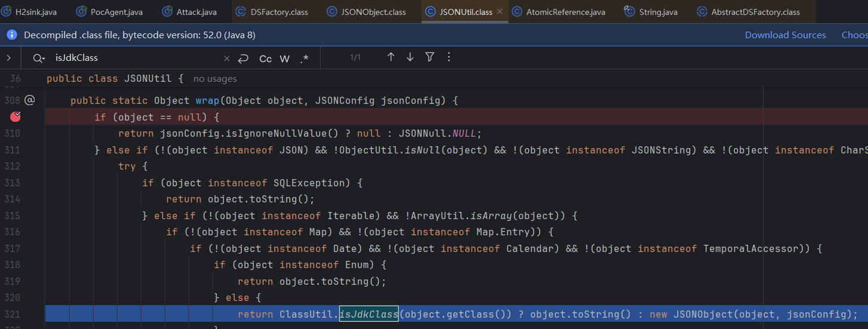Jump to previous search occurrence arrow
This screenshot has height=329, width=868.
(x=391, y=57)
